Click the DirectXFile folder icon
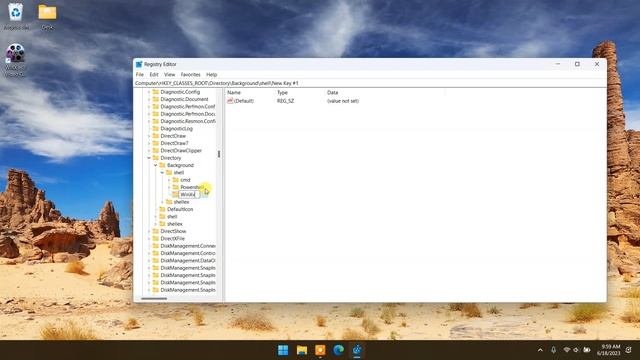The height and width of the screenshot is (360, 640). [x=156, y=238]
